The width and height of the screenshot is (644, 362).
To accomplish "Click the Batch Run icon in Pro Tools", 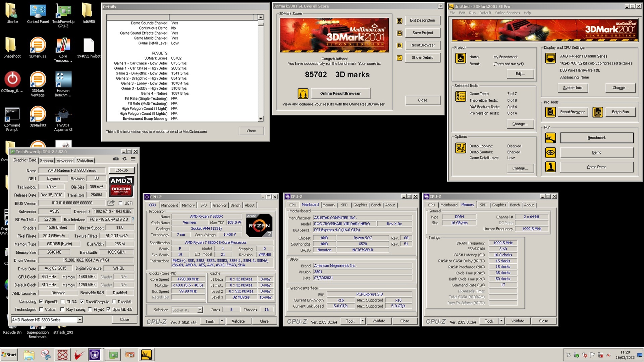I will pos(598,112).
